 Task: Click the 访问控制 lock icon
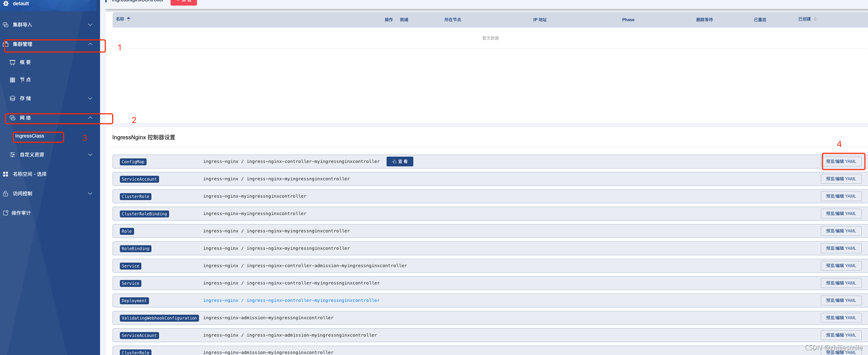point(6,193)
